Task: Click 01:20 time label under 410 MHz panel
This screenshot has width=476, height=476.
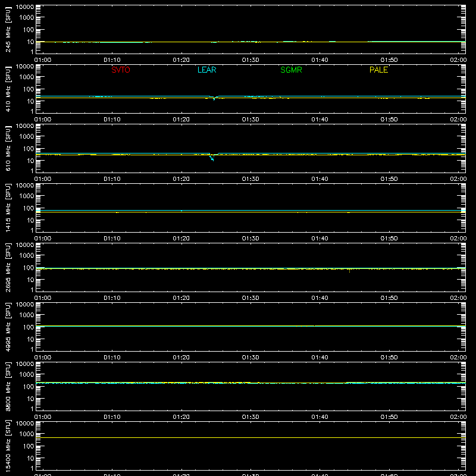Action: [x=181, y=120]
